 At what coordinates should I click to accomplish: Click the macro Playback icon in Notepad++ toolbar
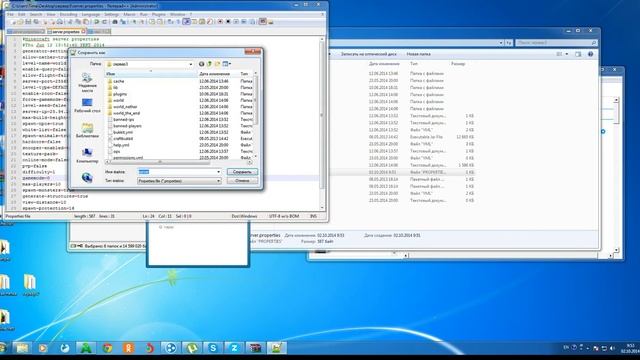[236, 22]
